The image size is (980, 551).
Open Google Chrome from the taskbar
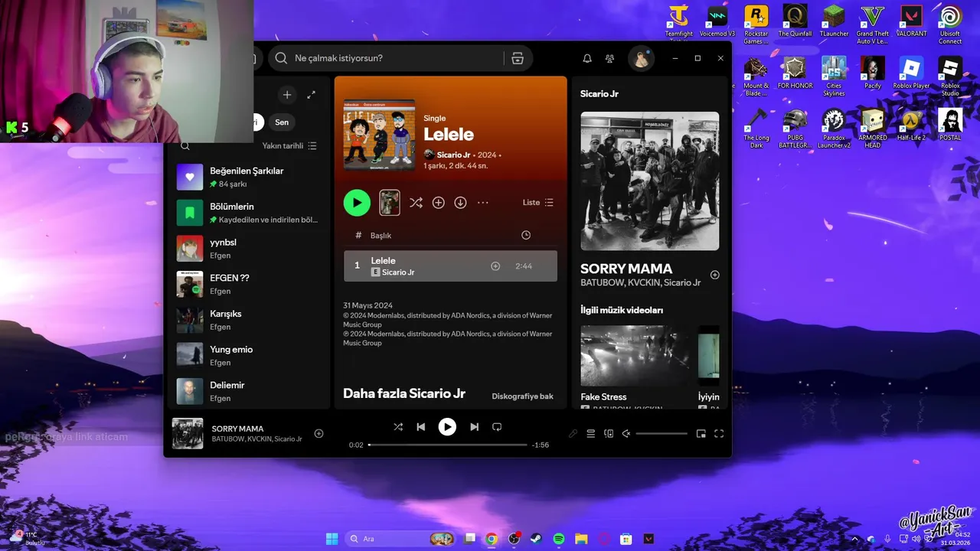click(492, 539)
